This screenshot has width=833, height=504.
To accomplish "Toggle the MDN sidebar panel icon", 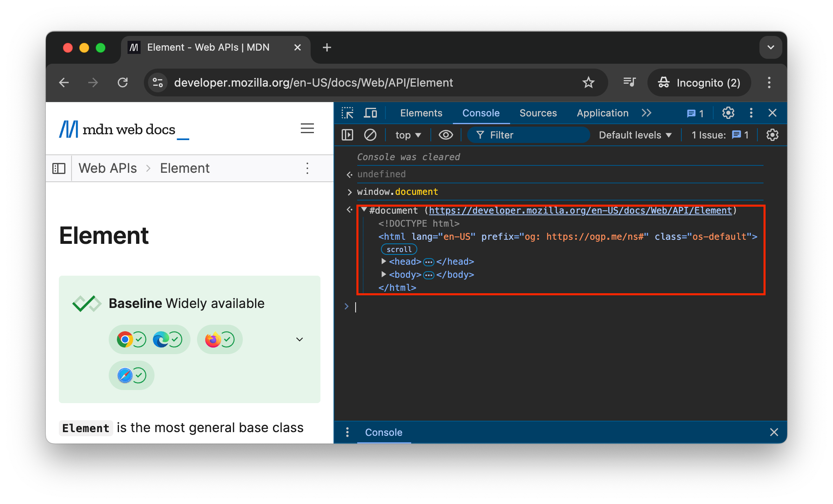I will 59,168.
